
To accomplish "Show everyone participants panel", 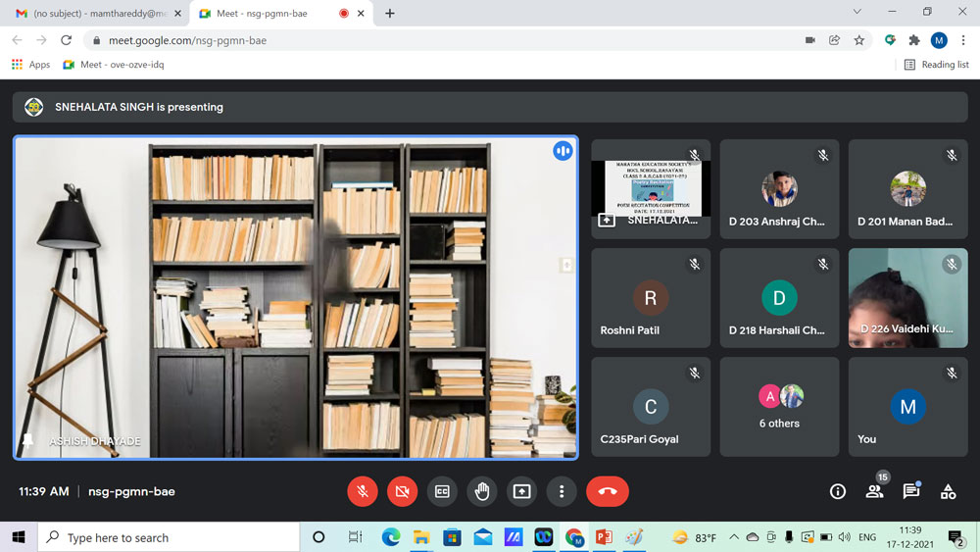I will click(x=874, y=491).
